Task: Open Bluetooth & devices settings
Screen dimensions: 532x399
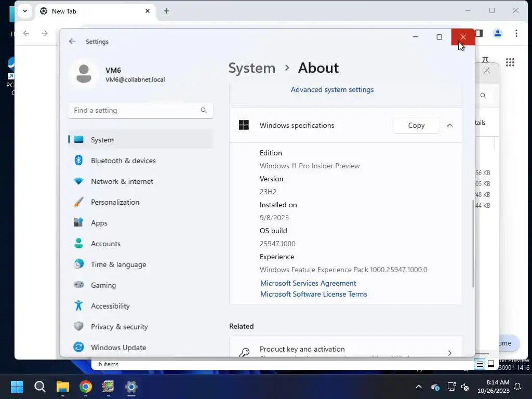Action: coord(140,161)
